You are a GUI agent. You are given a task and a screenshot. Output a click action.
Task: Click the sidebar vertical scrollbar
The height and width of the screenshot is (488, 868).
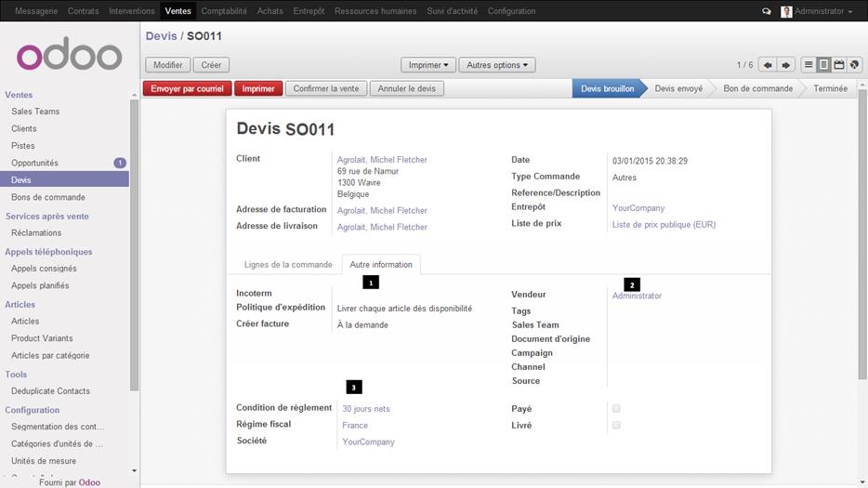click(134, 244)
